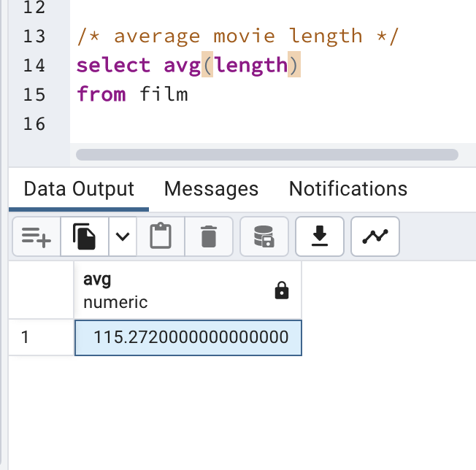Click line number 14 in the gutter
The height and width of the screenshot is (470, 476).
point(34,65)
